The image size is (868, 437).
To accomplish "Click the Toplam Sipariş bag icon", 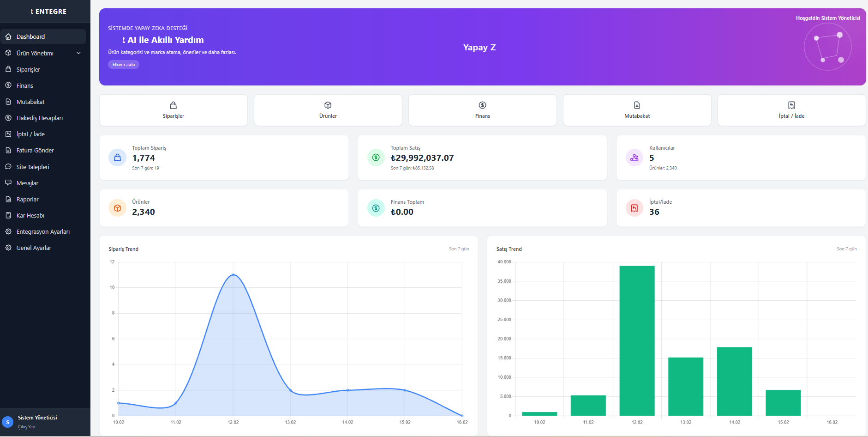I will [x=117, y=158].
